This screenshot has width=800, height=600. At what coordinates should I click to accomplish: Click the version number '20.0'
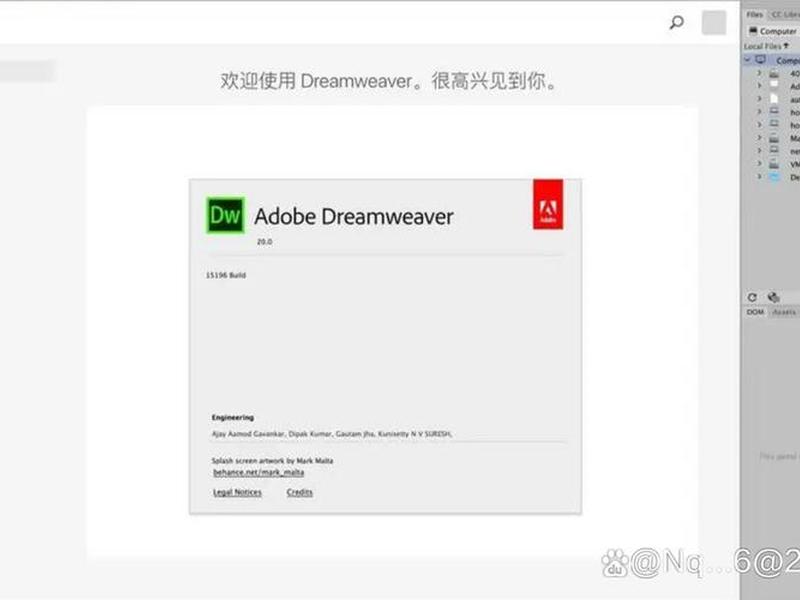click(x=264, y=242)
